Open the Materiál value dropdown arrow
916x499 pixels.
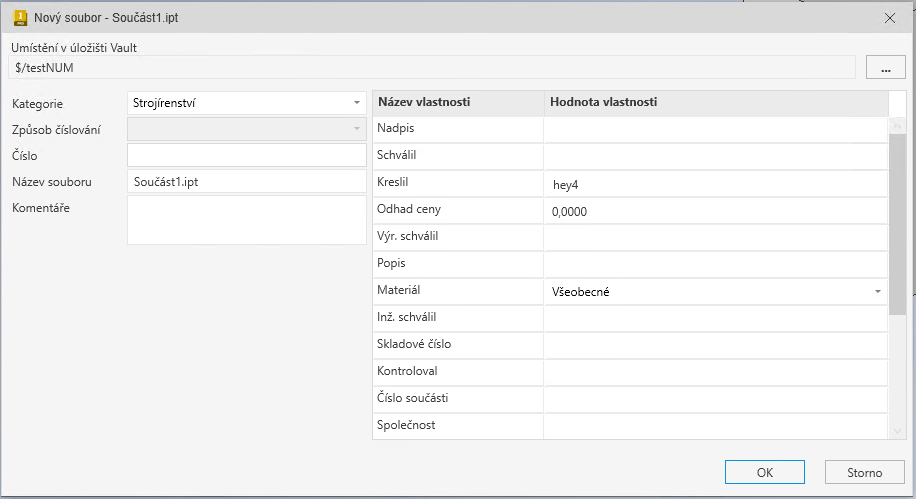click(877, 292)
